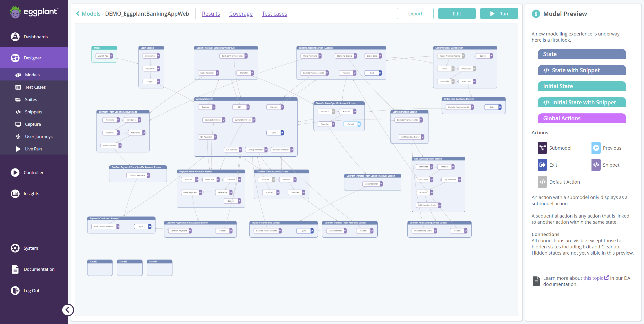Image resolution: width=644 pixels, height=324 pixels.
Task: Click the Run button
Action: pyautogui.click(x=499, y=14)
